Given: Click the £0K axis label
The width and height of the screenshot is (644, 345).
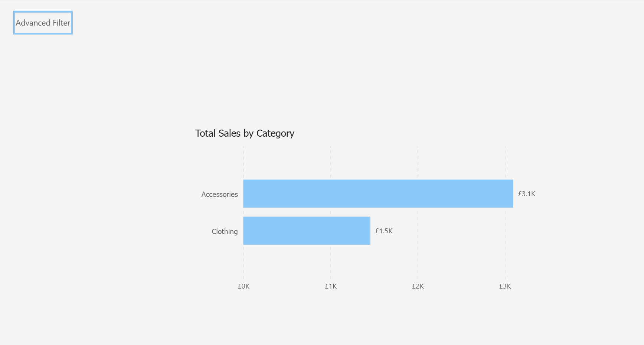Looking at the screenshot, I should pyautogui.click(x=243, y=286).
